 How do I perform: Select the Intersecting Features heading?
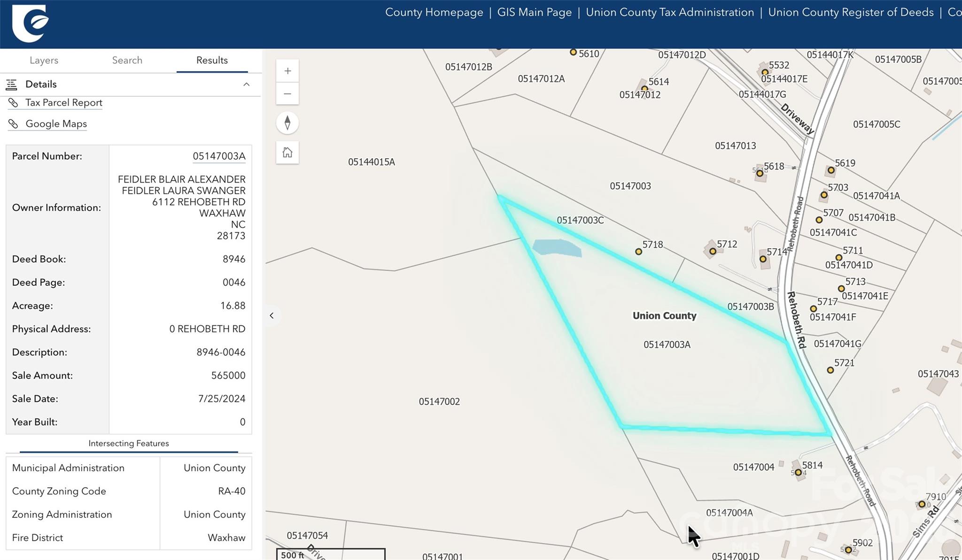pos(128,444)
